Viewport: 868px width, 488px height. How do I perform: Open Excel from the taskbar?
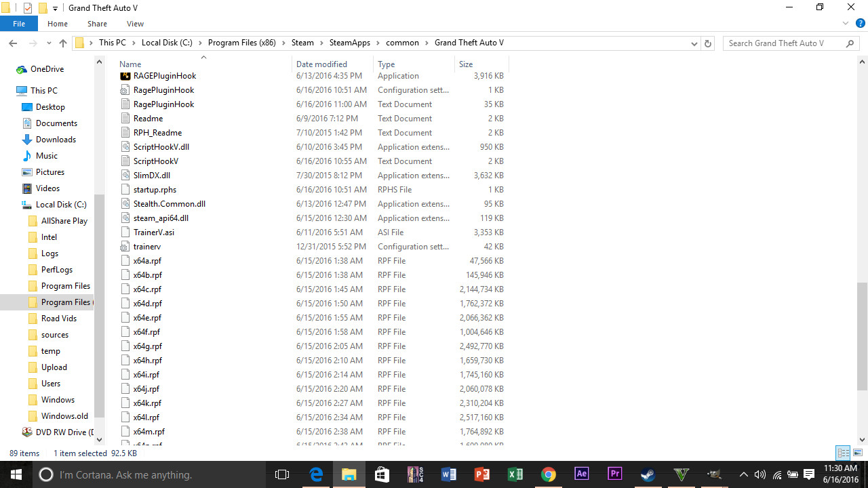point(515,474)
